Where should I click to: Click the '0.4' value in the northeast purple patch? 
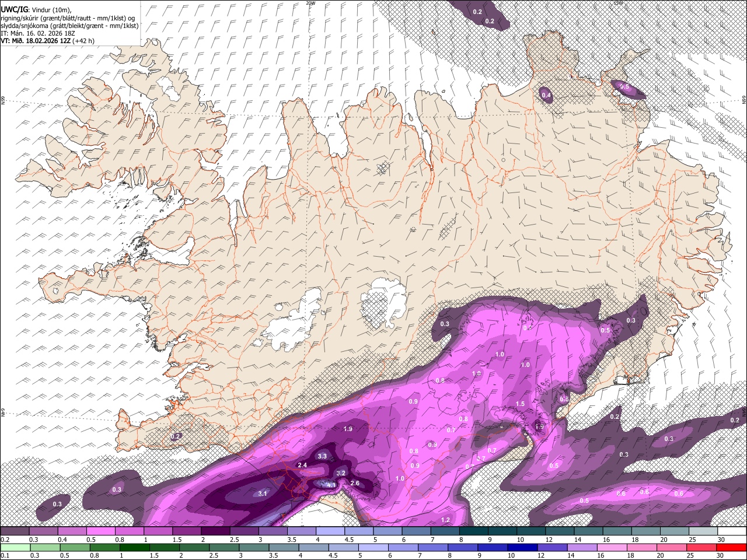pyautogui.click(x=546, y=95)
